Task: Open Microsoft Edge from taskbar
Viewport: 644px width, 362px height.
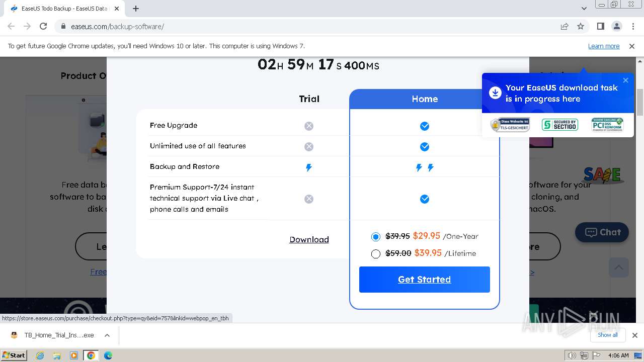Action: (108, 355)
